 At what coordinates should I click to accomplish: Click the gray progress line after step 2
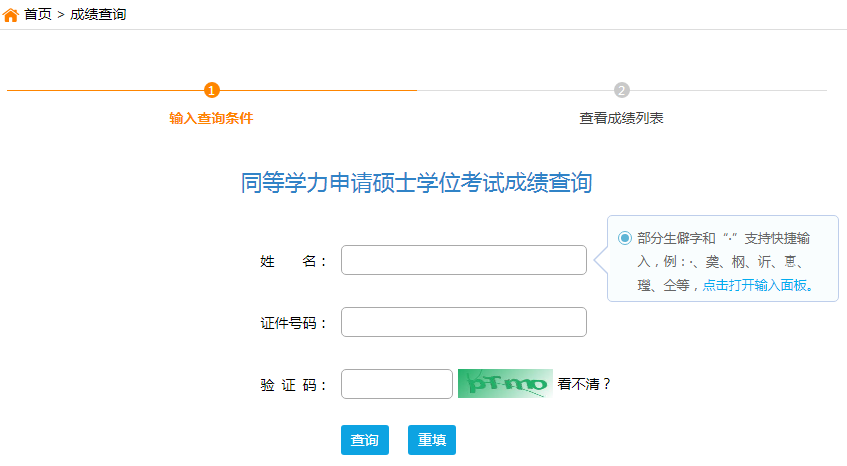click(x=728, y=90)
